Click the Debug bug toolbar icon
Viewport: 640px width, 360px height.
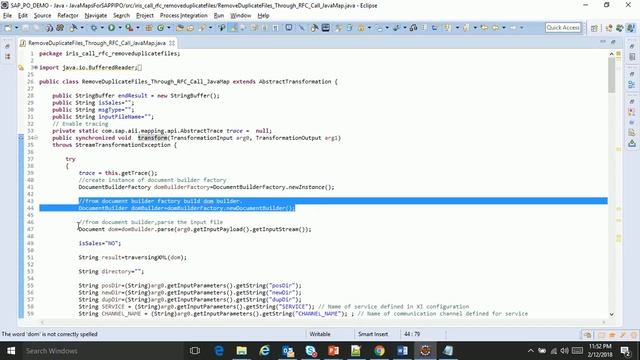pos(93,28)
